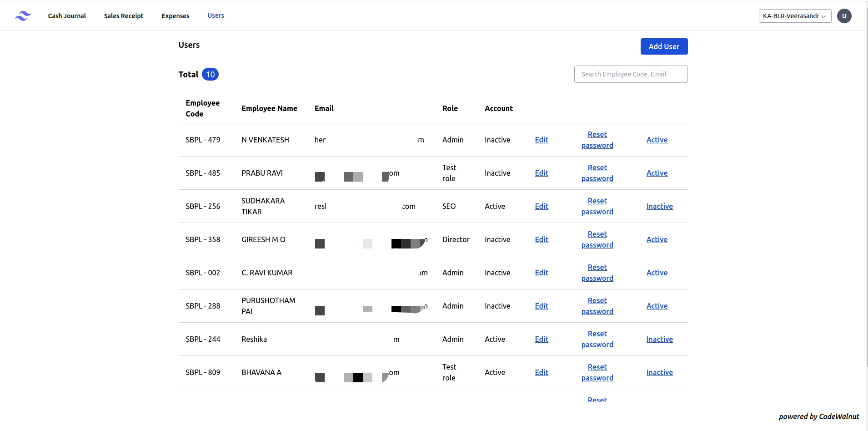
Task: Click the name N VENKATESH
Action: point(265,140)
